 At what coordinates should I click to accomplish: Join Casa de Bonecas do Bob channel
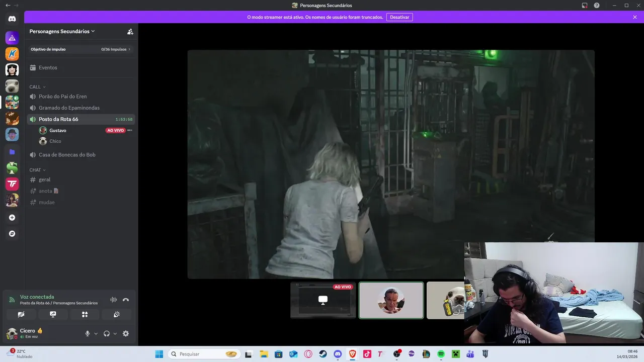pos(81,155)
